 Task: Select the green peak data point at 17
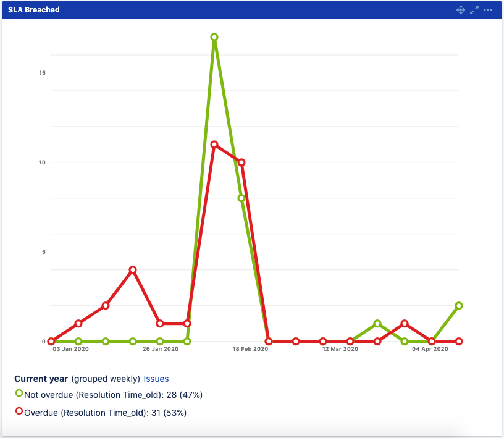(x=214, y=37)
